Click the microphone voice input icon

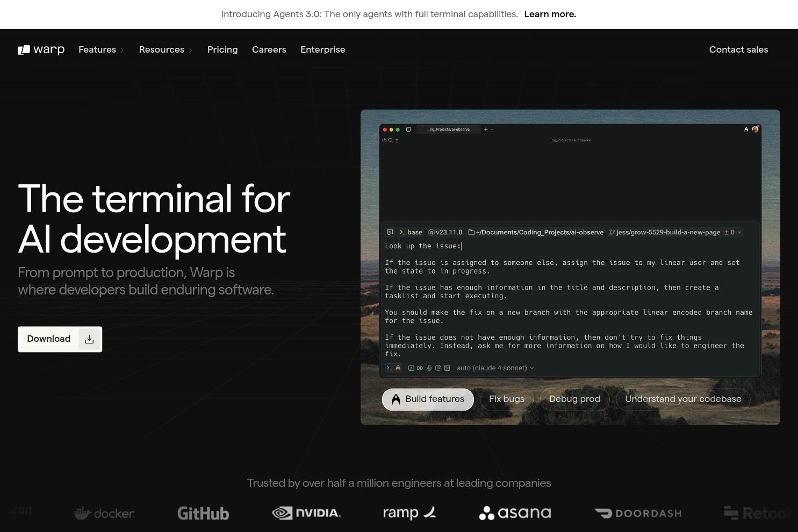[x=429, y=368]
